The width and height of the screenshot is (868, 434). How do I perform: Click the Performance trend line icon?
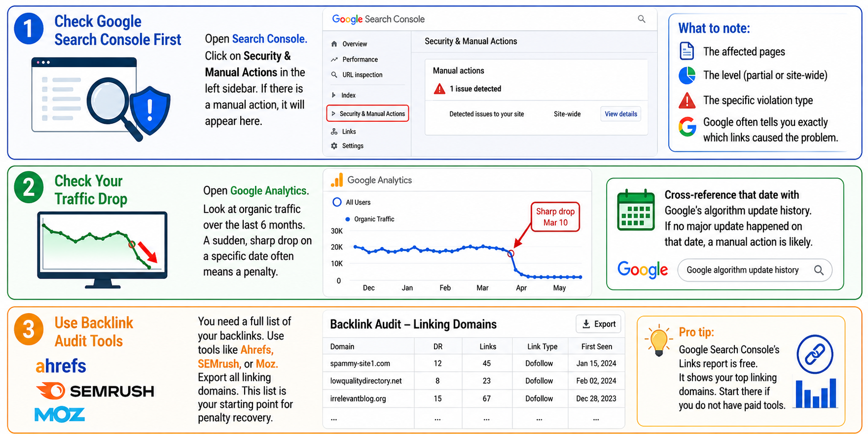334,60
